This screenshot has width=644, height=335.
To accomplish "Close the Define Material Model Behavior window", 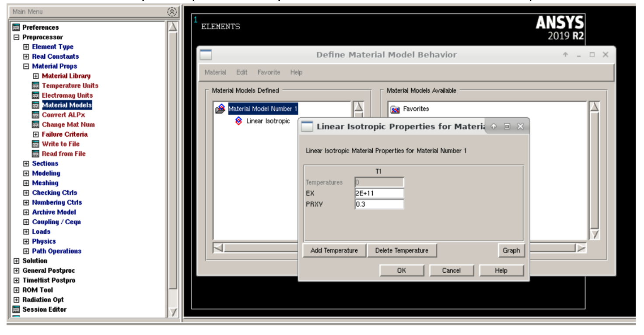I will tap(605, 55).
